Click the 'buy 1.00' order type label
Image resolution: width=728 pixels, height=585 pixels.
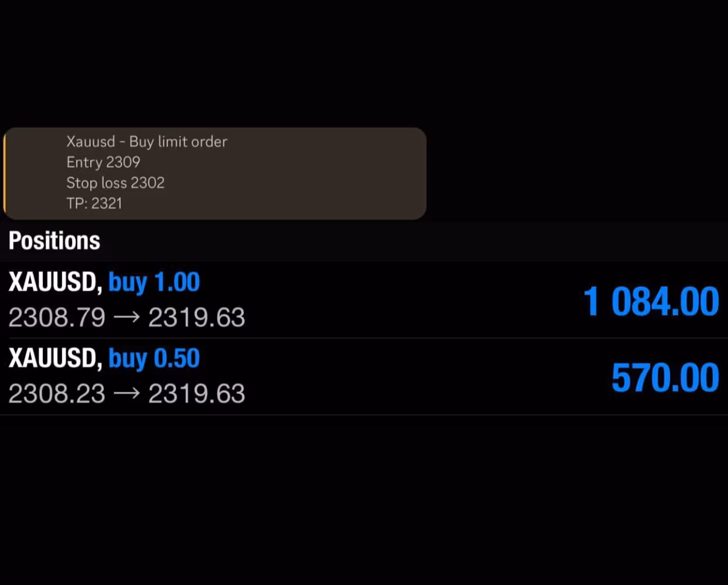click(x=154, y=283)
